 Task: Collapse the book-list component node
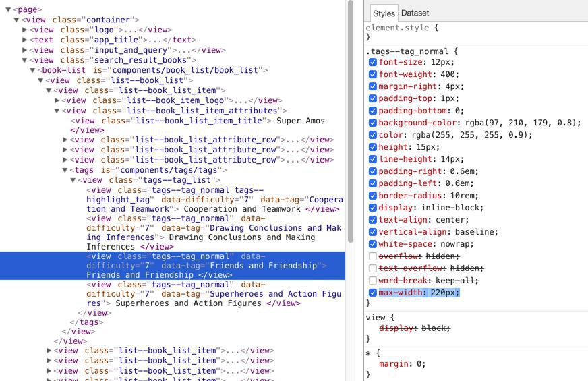[x=32, y=71]
